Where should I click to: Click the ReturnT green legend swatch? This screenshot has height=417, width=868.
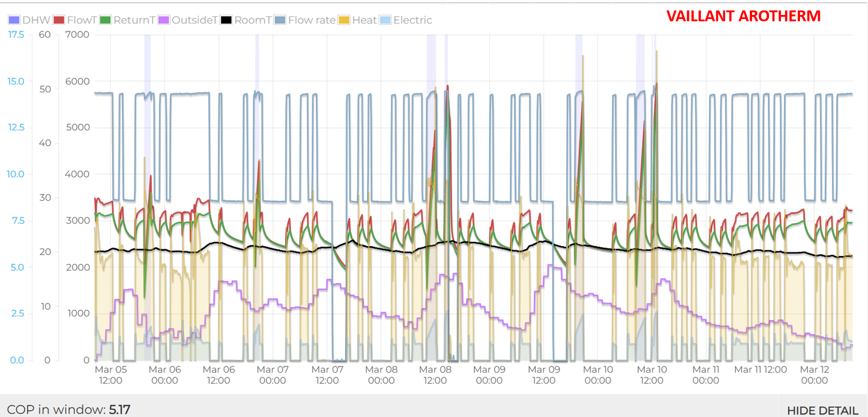click(105, 20)
